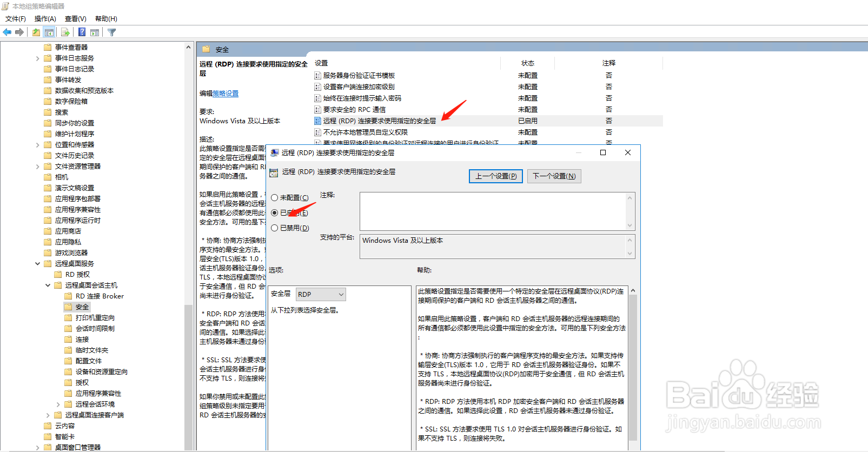
Task: Expand the 文件资源管理器 tree node
Action: (x=37, y=167)
